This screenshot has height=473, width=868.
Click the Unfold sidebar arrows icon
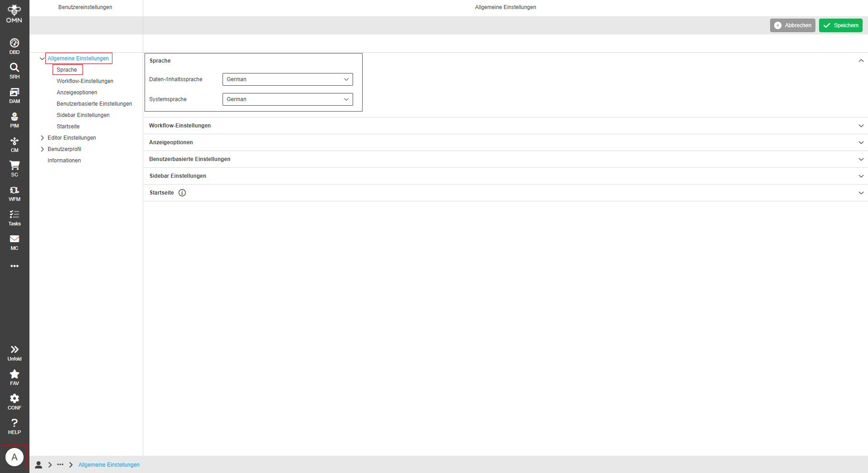(x=14, y=351)
